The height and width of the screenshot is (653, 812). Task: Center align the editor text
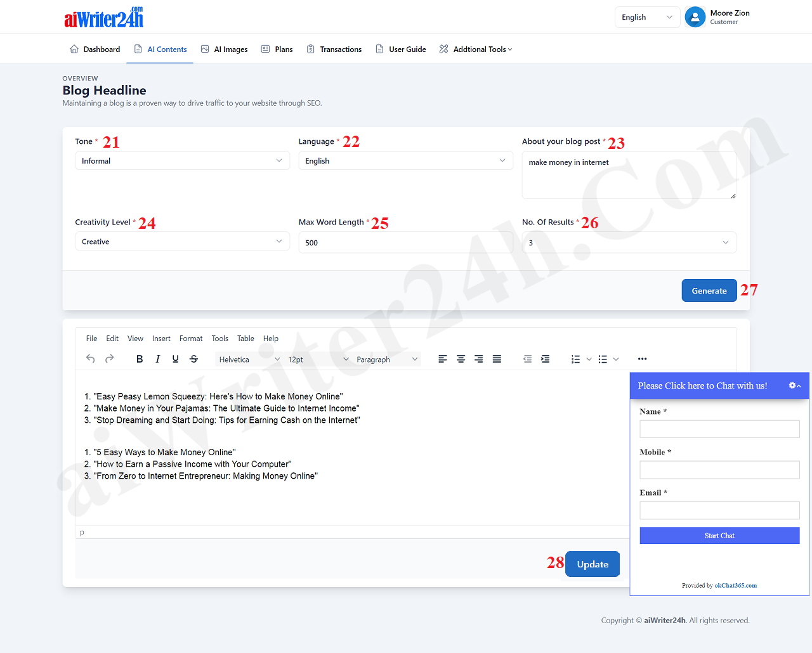[x=461, y=359]
